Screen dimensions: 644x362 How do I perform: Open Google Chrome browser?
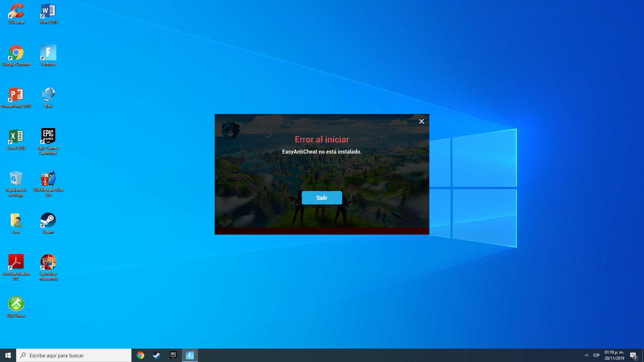[x=15, y=52]
